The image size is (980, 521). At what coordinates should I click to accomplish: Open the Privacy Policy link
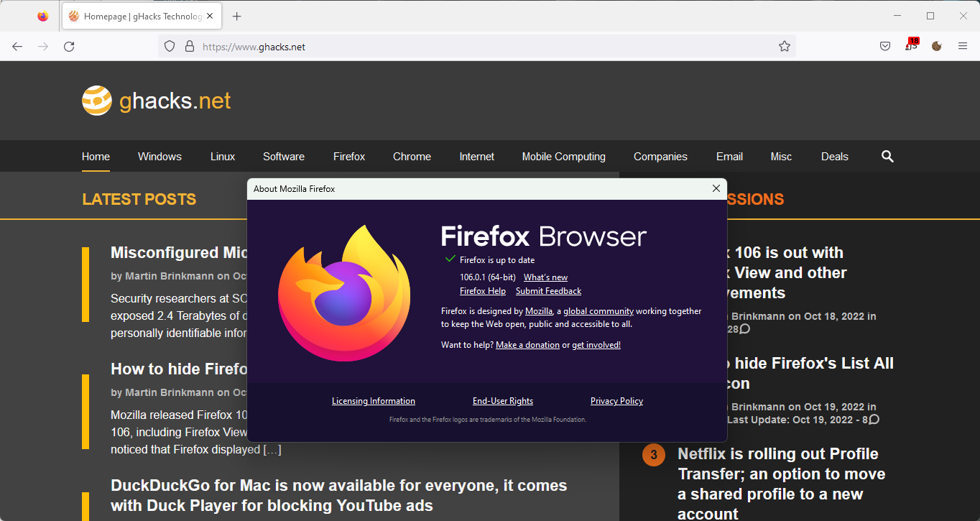616,401
